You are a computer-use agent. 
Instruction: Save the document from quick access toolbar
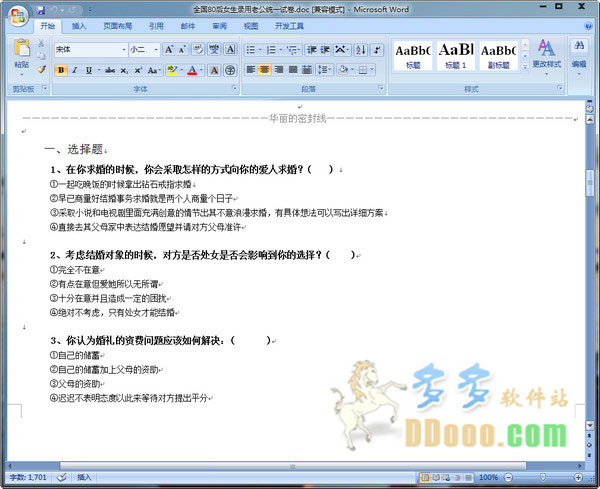(x=41, y=10)
